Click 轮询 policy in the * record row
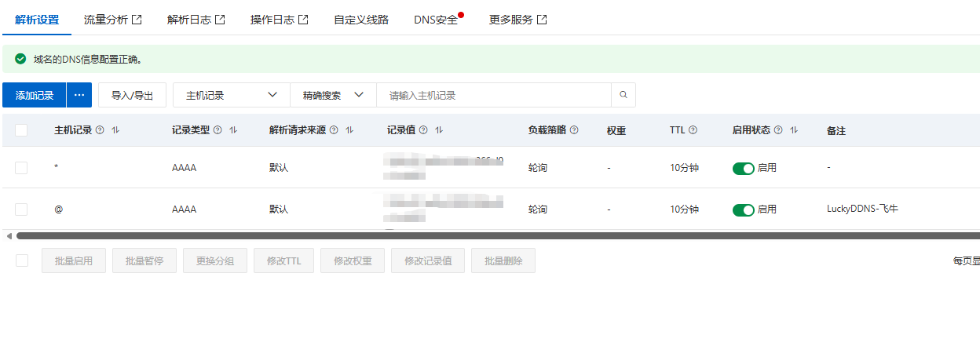 click(x=538, y=168)
